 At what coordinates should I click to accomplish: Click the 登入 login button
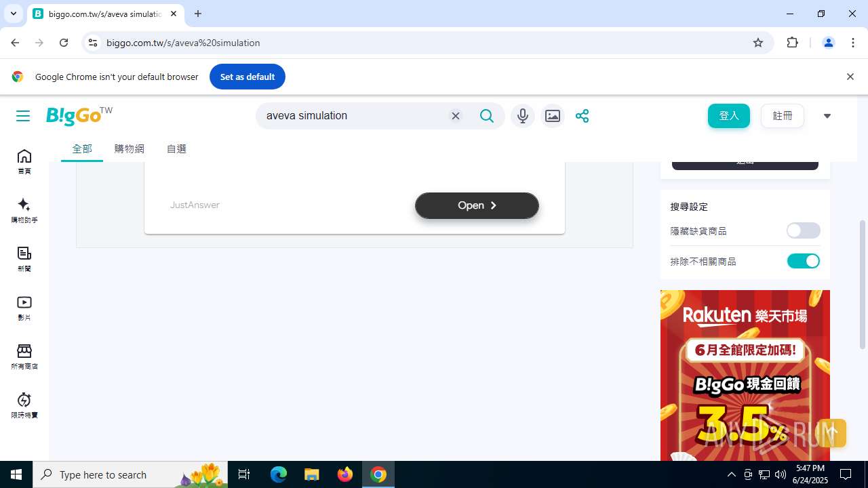pyautogui.click(x=729, y=116)
